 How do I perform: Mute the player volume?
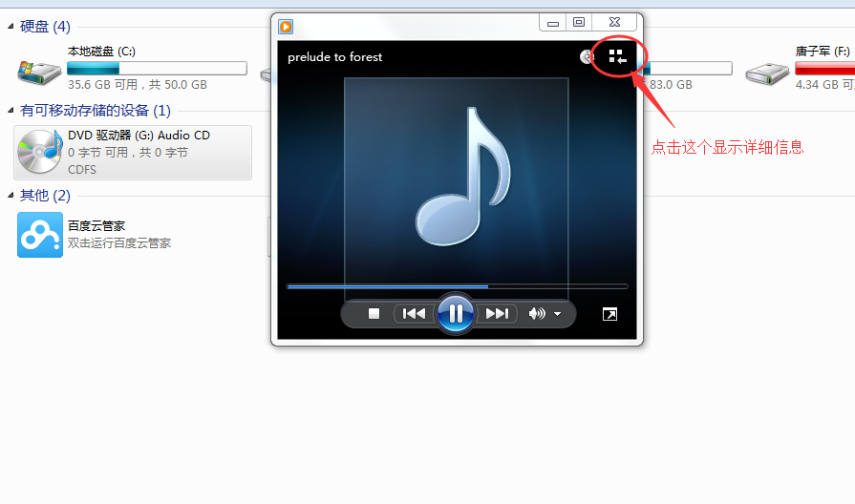tap(536, 314)
